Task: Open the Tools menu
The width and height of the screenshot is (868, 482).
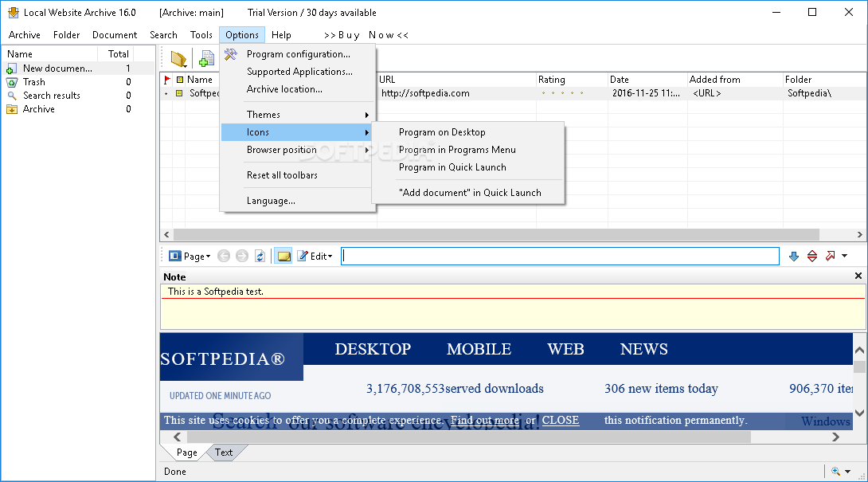Action: (x=201, y=35)
